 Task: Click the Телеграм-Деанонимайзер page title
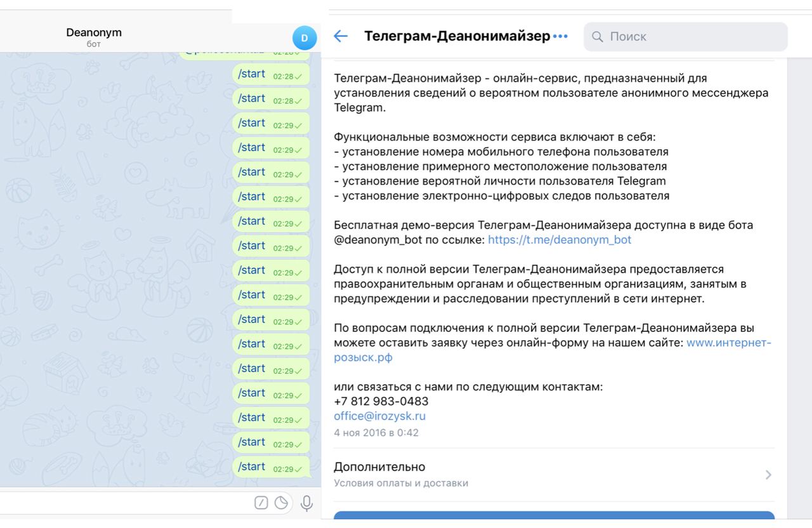(x=457, y=36)
